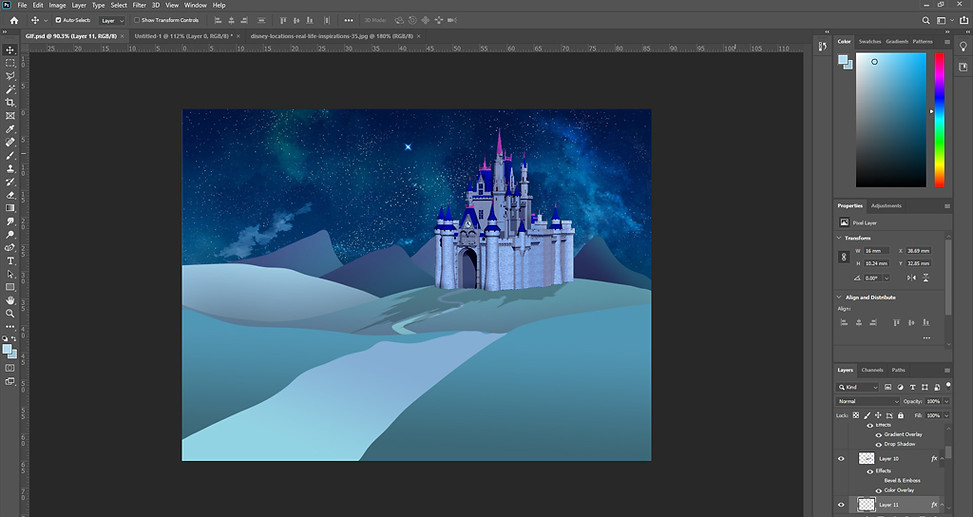Select the Eraser tool
973x517 pixels.
pos(10,195)
